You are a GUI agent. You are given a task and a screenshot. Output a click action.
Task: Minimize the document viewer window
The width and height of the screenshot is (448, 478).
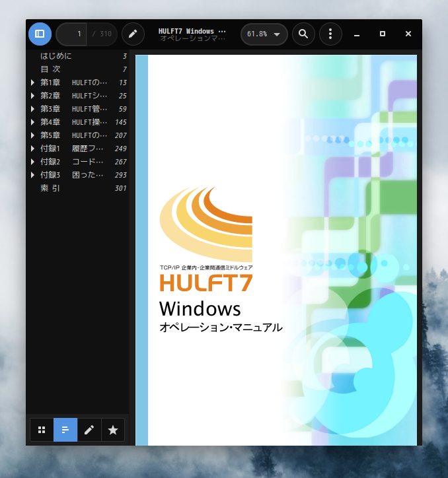357,34
